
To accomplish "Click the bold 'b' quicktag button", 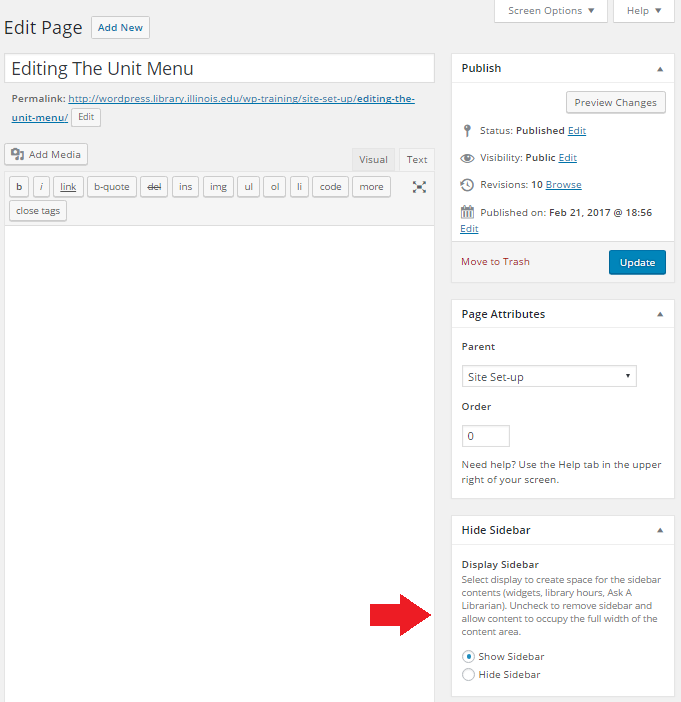I will [x=19, y=187].
